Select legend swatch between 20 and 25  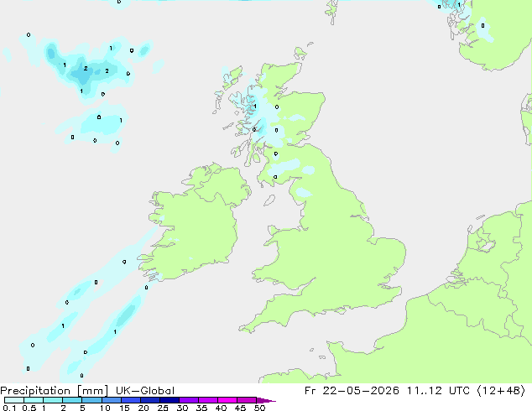click(149, 400)
